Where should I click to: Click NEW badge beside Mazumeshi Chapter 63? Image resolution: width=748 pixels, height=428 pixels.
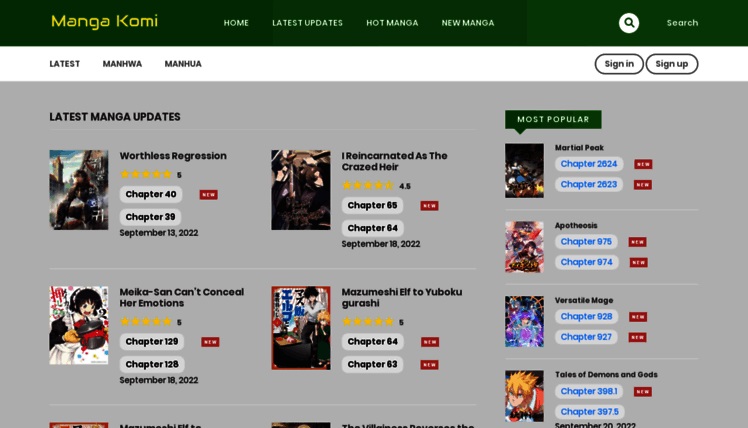[429, 365]
